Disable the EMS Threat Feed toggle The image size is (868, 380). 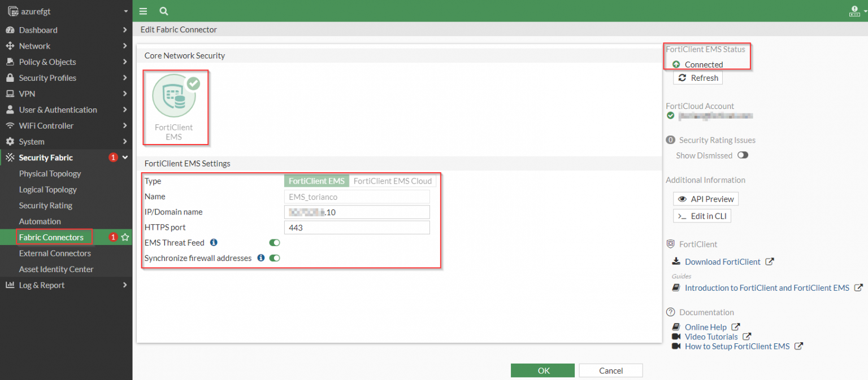(x=275, y=242)
